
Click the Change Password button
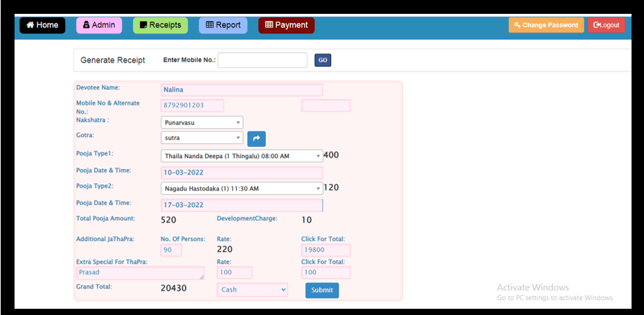546,25
